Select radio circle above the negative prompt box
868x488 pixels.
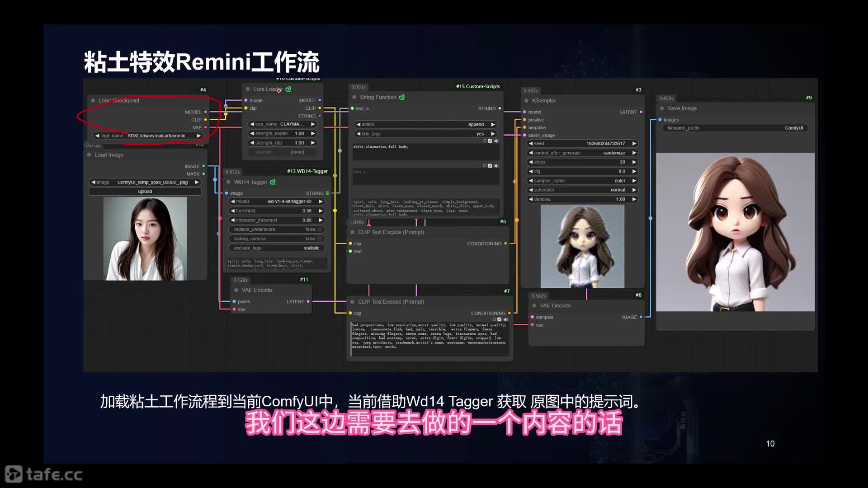click(x=494, y=319)
